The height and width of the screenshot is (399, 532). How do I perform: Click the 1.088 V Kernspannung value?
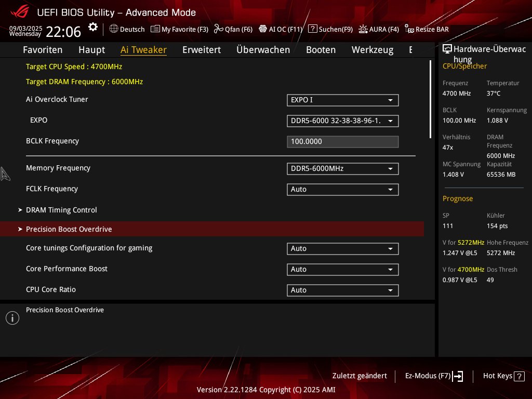(x=497, y=121)
